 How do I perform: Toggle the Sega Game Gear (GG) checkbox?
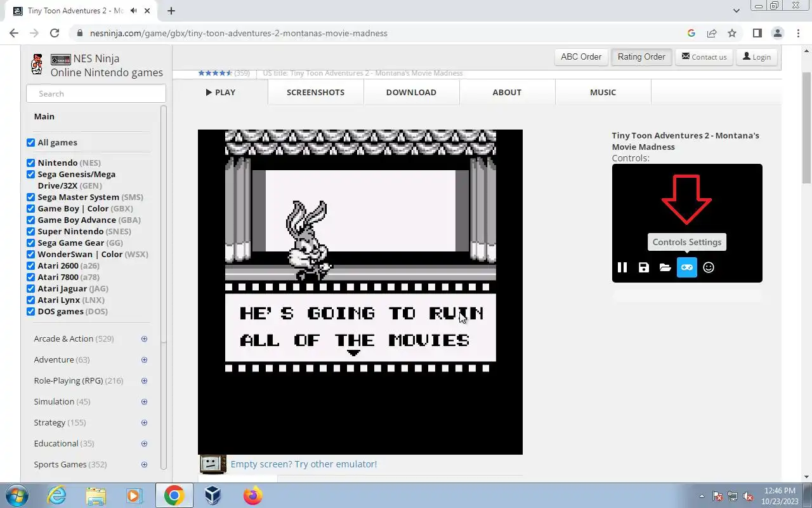coord(30,243)
